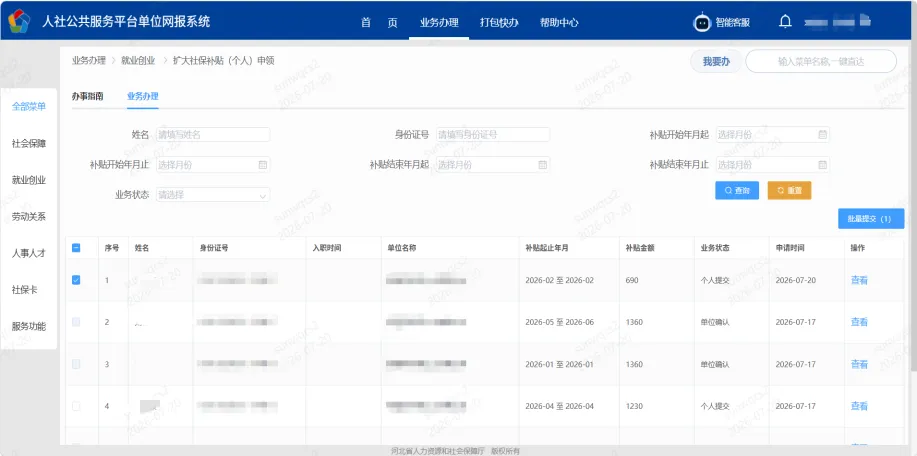Click the 批量提交 (1) button
The image size is (917, 456).
[x=871, y=219]
